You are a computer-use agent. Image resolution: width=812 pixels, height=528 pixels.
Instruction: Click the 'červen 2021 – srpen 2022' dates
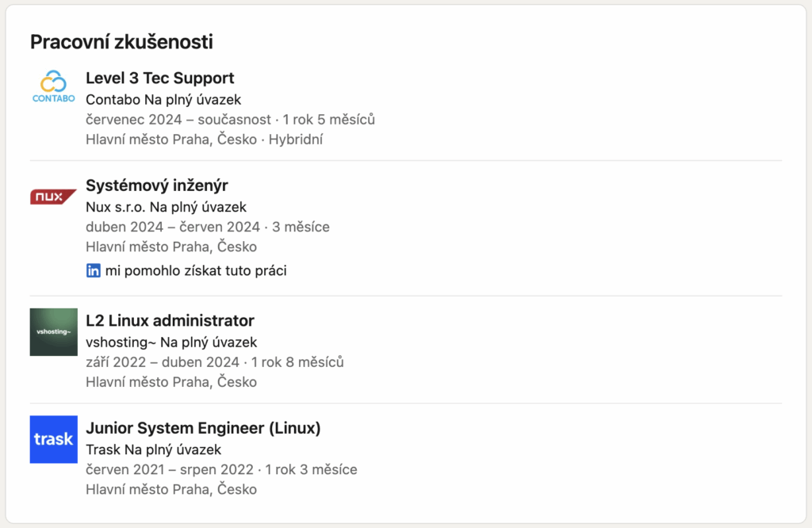[x=169, y=469]
